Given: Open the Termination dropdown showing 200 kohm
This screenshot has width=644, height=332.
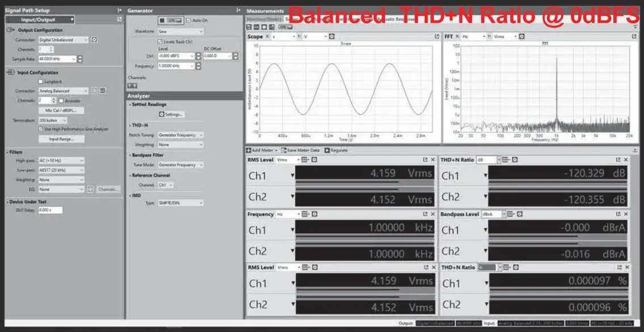Looking at the screenshot, I should pos(53,121).
